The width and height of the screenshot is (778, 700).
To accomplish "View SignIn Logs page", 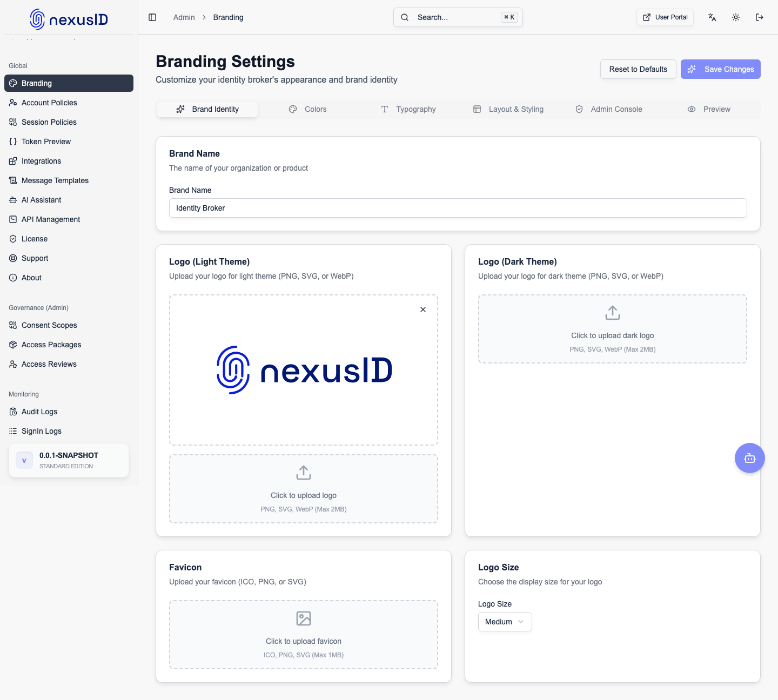I will pyautogui.click(x=69, y=431).
